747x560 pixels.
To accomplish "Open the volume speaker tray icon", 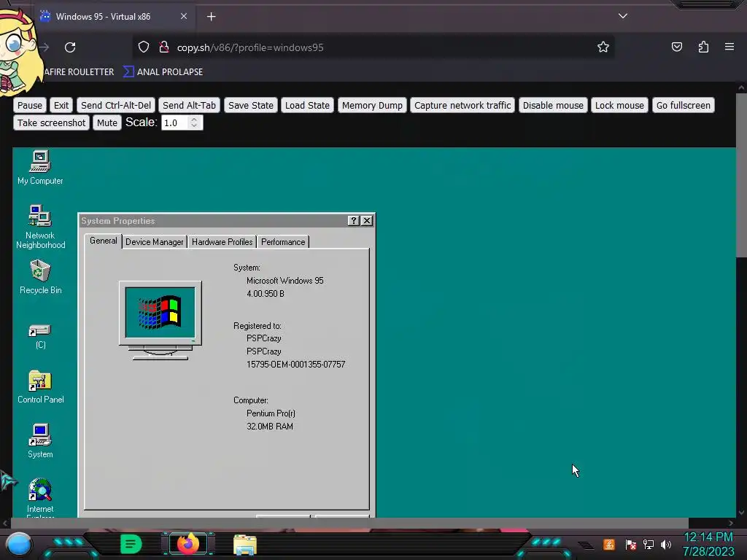I will coord(665,544).
